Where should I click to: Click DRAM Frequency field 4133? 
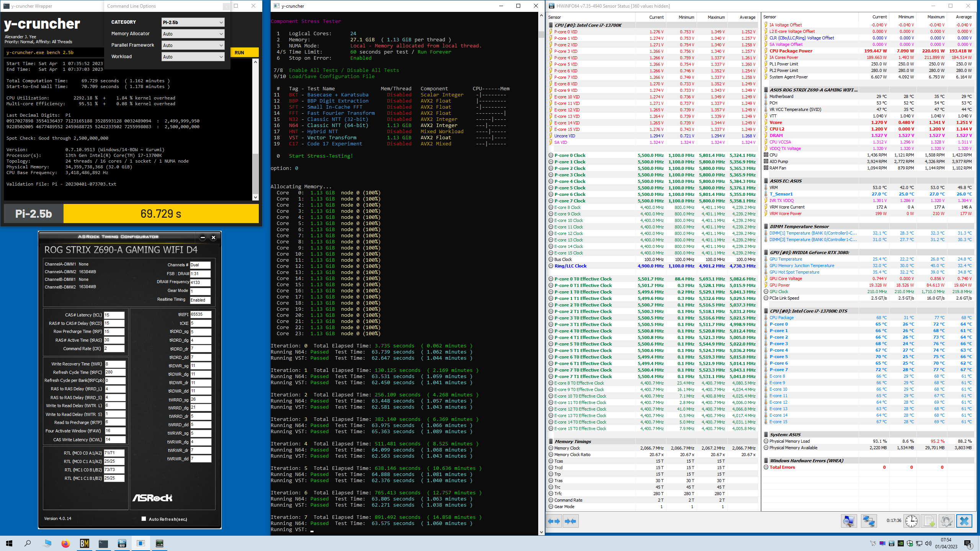tap(200, 282)
